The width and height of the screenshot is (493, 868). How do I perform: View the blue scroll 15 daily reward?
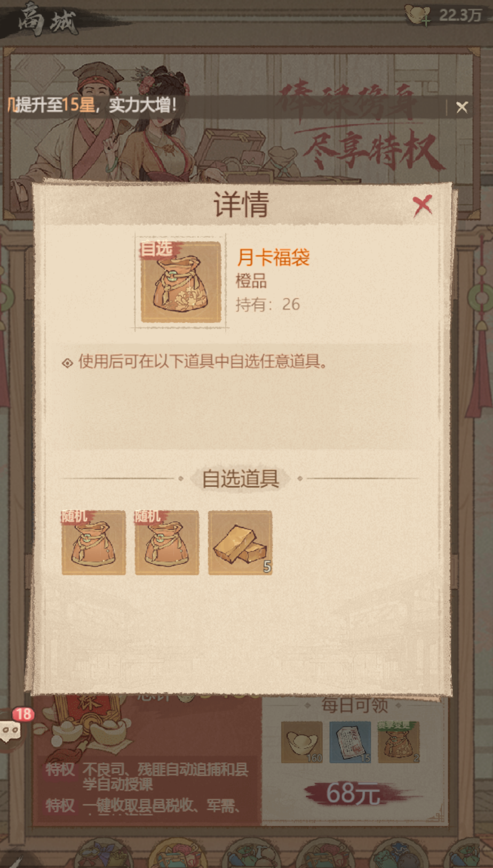coord(350,742)
